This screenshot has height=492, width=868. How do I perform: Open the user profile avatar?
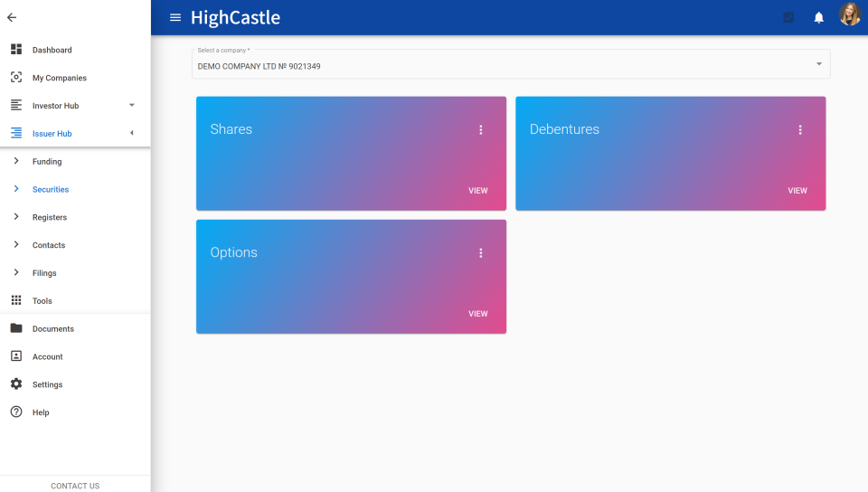(x=850, y=14)
